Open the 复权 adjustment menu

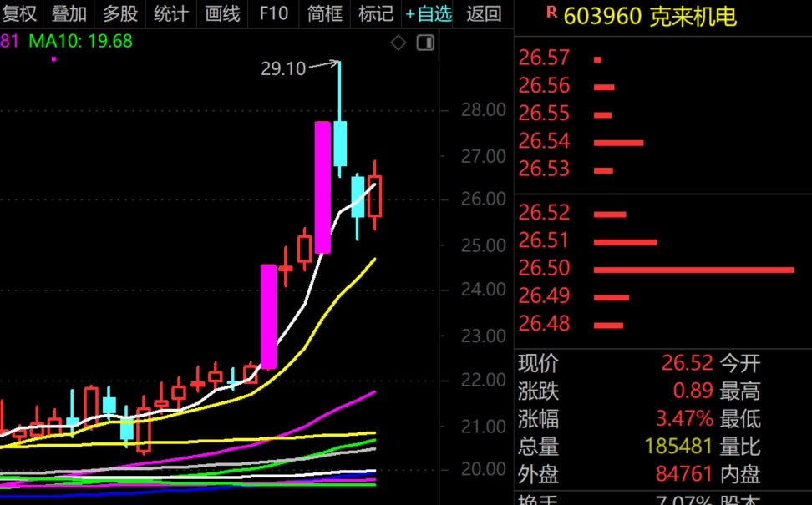pyautogui.click(x=19, y=13)
